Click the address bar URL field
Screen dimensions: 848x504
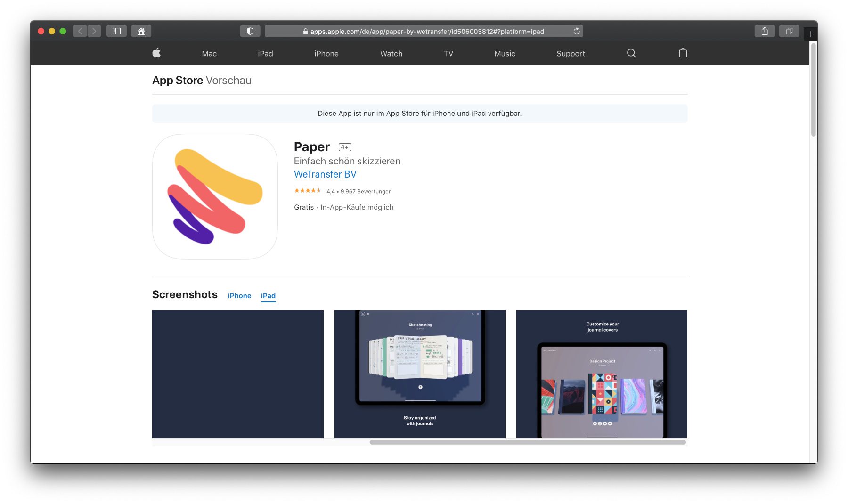[x=424, y=31]
